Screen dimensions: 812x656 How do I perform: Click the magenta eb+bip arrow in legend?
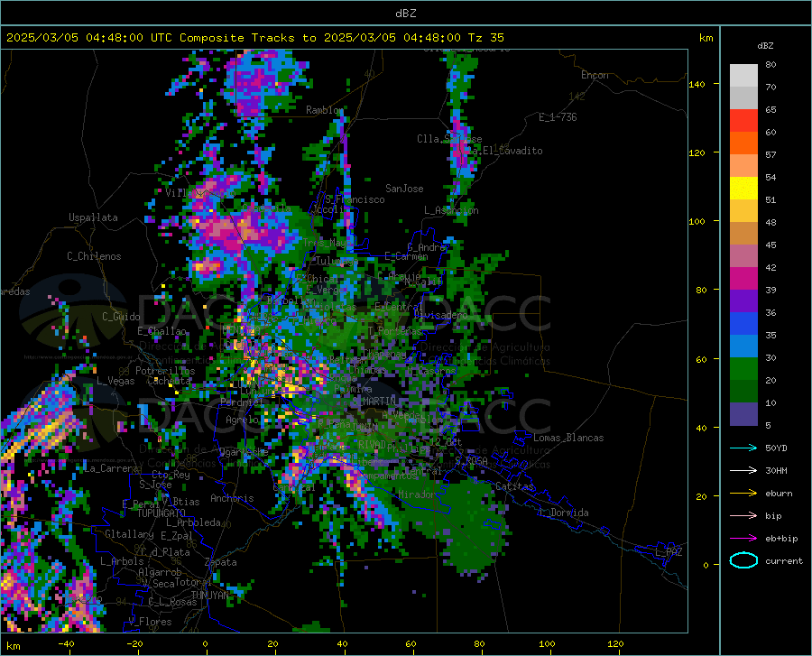(x=743, y=538)
